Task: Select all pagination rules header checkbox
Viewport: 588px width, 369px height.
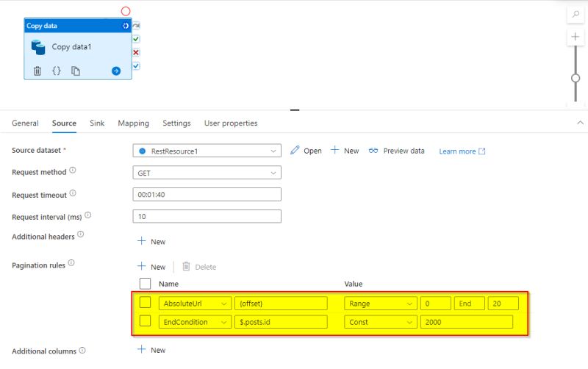Action: point(145,284)
